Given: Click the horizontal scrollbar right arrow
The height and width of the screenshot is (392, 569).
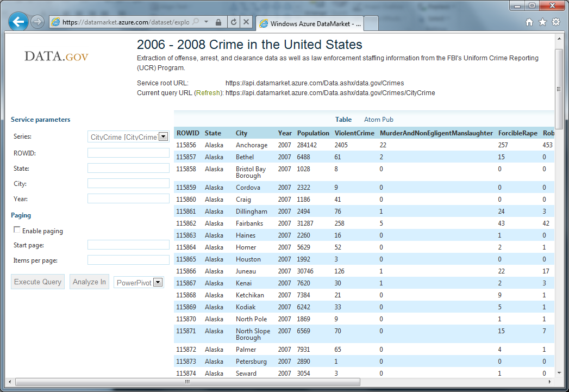Looking at the screenshot, I should (550, 382).
